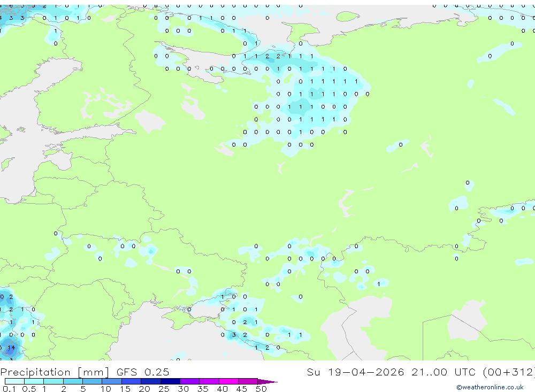Click the '14' precipitation value on map

point(11,348)
